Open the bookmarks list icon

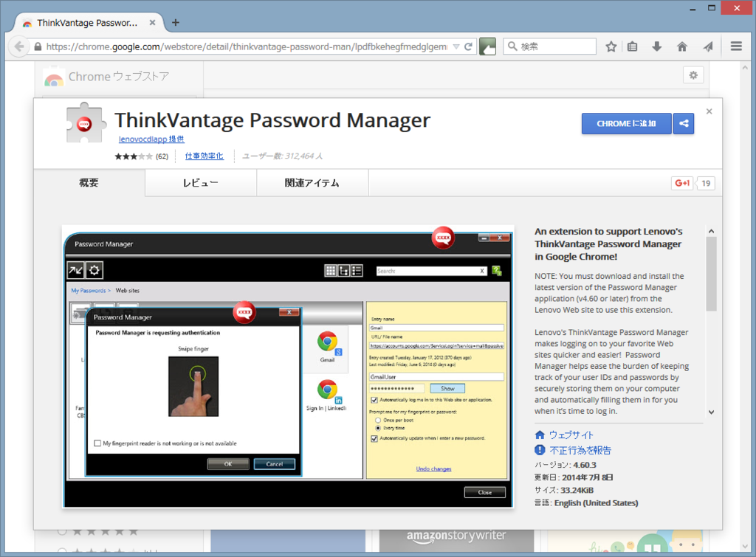[x=633, y=46]
